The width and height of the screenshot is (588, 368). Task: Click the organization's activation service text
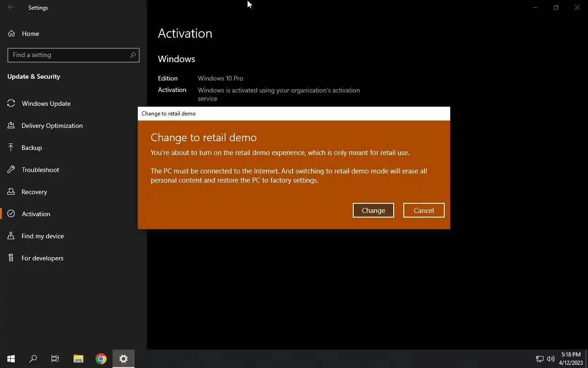(x=279, y=94)
